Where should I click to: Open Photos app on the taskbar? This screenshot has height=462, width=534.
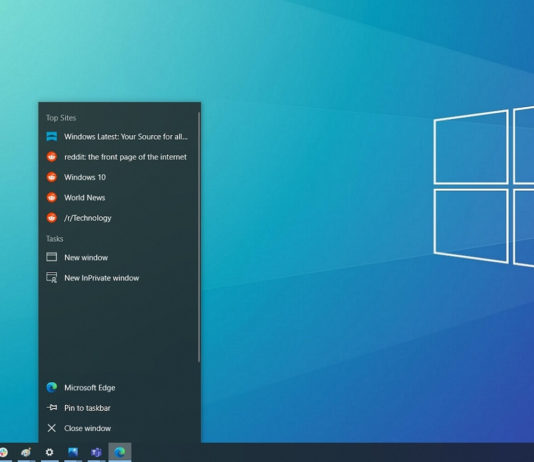pos(73,452)
